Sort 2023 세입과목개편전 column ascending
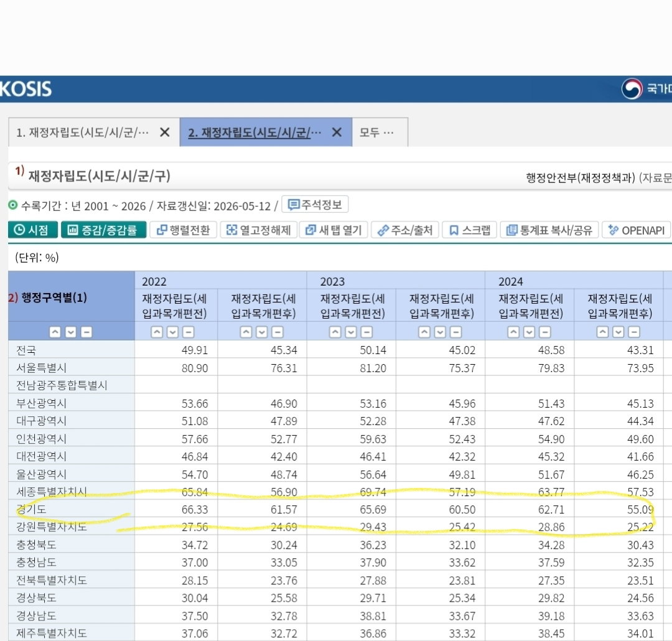The image size is (672, 641). [x=335, y=332]
